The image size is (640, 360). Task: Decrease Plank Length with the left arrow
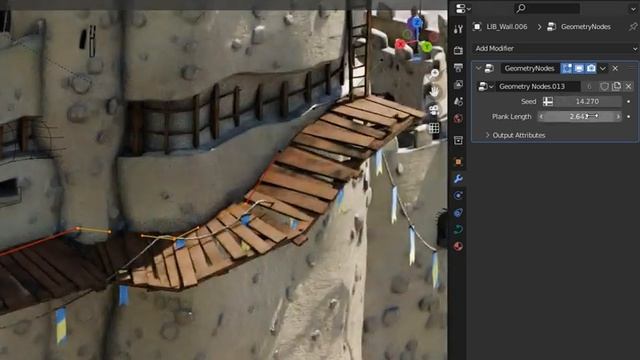point(541,117)
